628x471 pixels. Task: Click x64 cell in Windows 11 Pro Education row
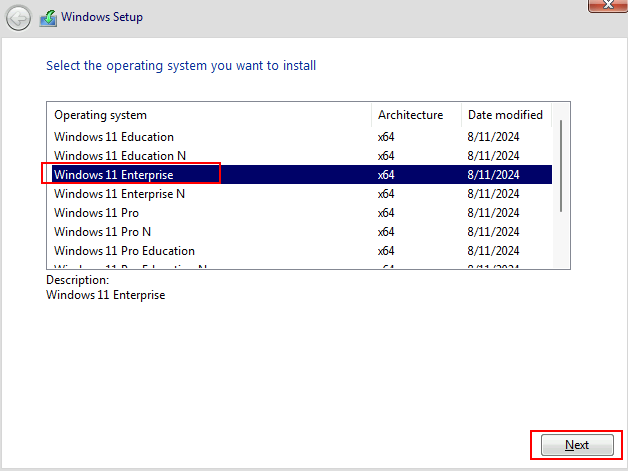386,251
